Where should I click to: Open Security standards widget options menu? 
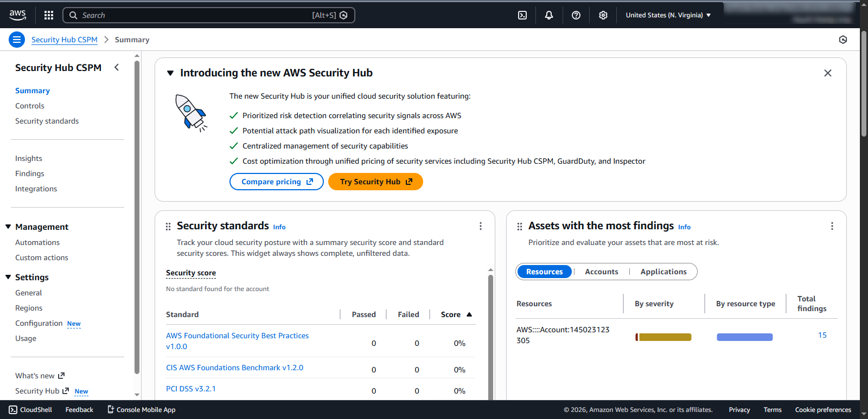pyautogui.click(x=481, y=226)
